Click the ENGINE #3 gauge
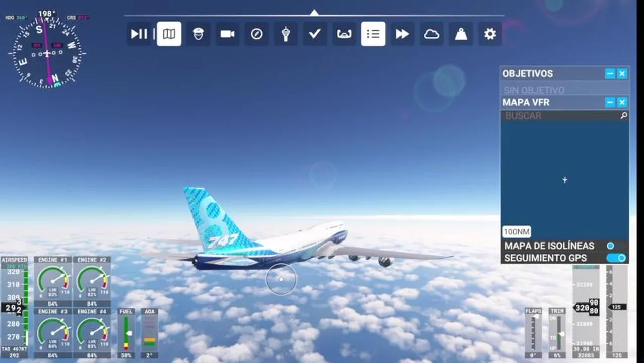 tap(53, 333)
